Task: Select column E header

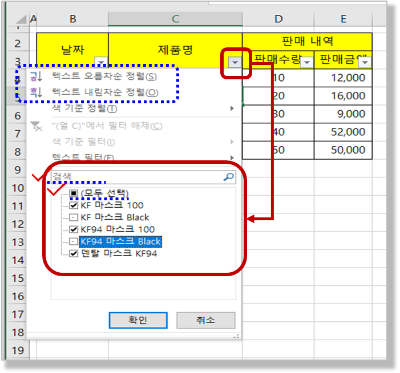Action: click(x=343, y=20)
